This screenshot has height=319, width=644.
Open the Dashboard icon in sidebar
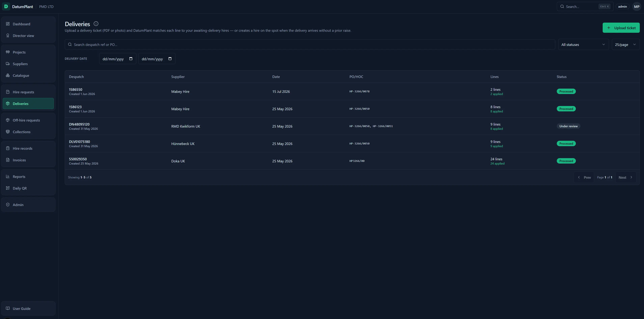coord(8,24)
